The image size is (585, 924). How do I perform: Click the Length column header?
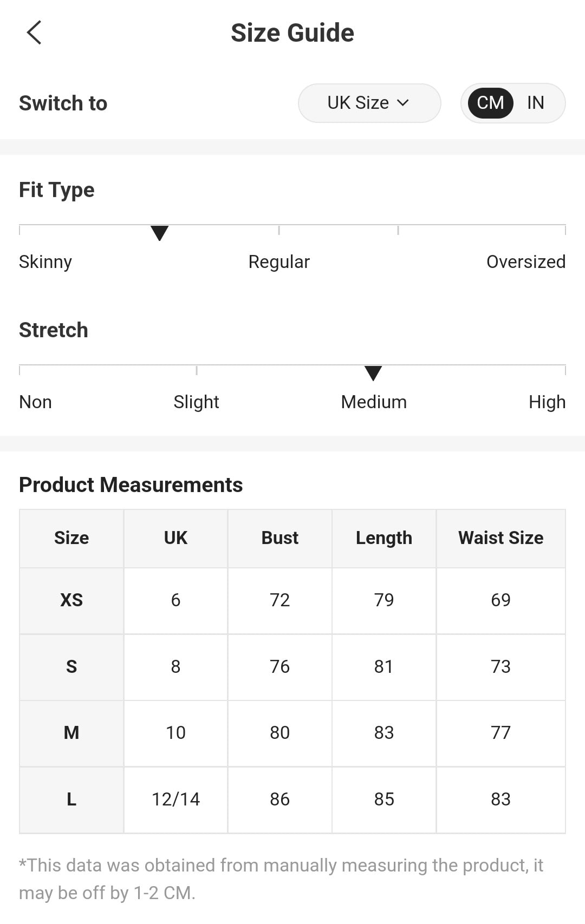pyautogui.click(x=384, y=538)
